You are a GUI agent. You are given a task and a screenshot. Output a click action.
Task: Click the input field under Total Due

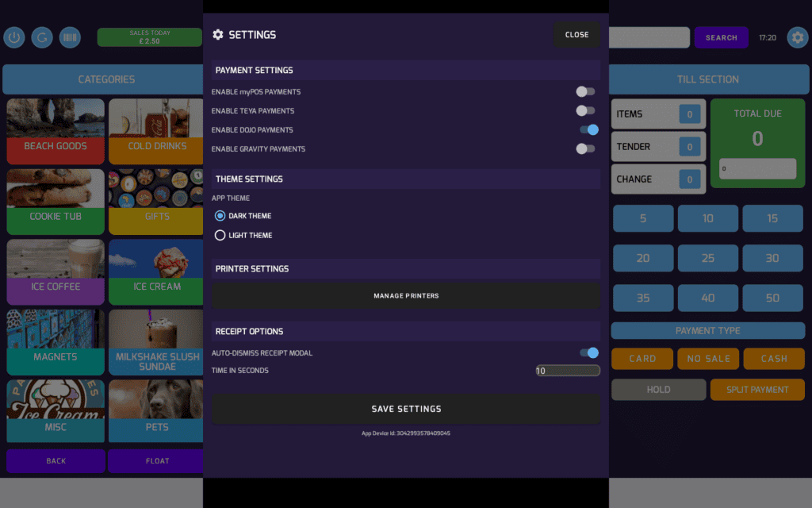pyautogui.click(x=757, y=168)
